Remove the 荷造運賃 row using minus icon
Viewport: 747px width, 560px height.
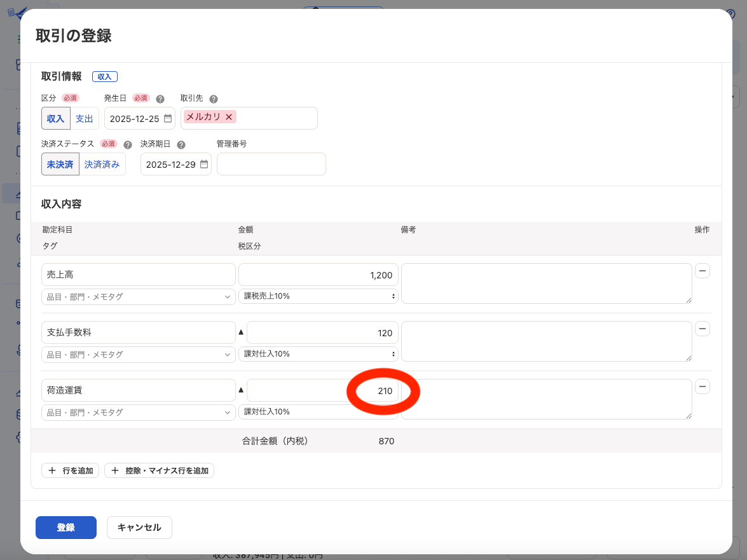pyautogui.click(x=702, y=387)
